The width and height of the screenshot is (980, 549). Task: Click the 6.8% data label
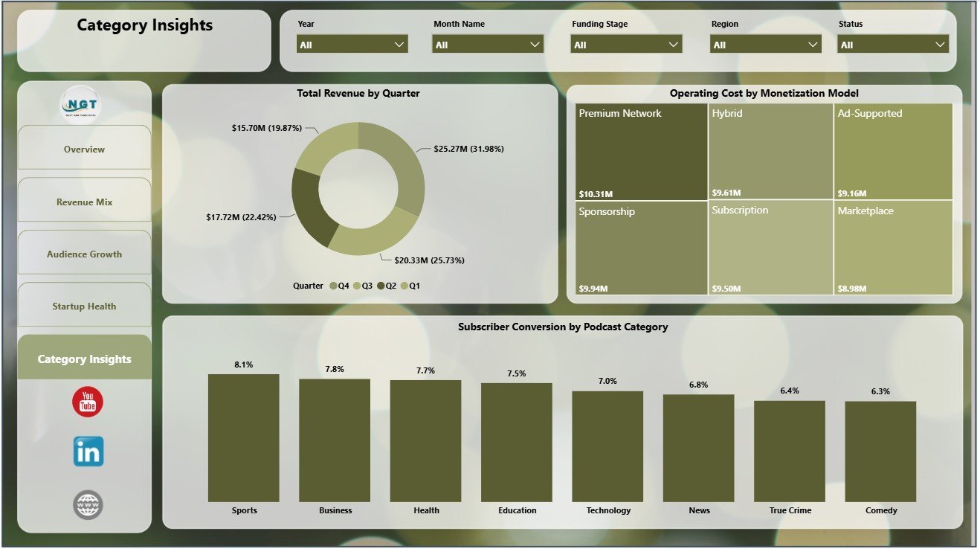(699, 385)
